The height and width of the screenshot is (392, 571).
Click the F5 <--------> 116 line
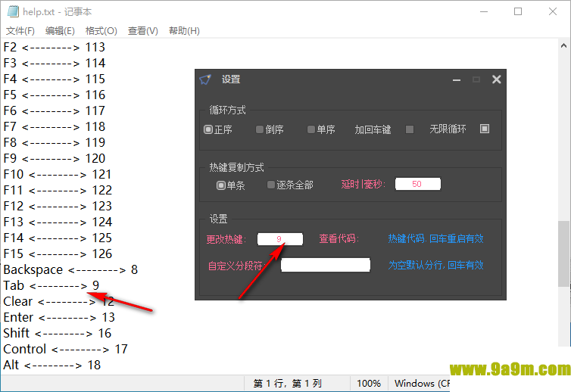[55, 95]
